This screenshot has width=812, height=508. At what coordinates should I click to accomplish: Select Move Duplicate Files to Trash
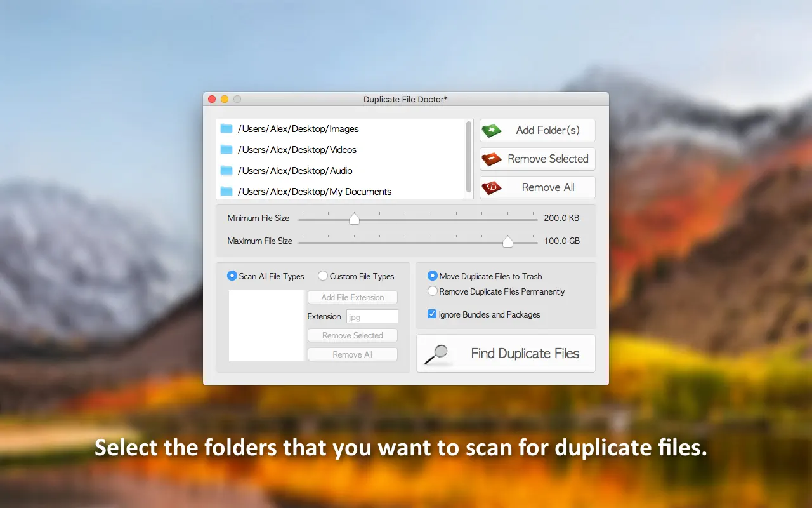pyautogui.click(x=433, y=276)
